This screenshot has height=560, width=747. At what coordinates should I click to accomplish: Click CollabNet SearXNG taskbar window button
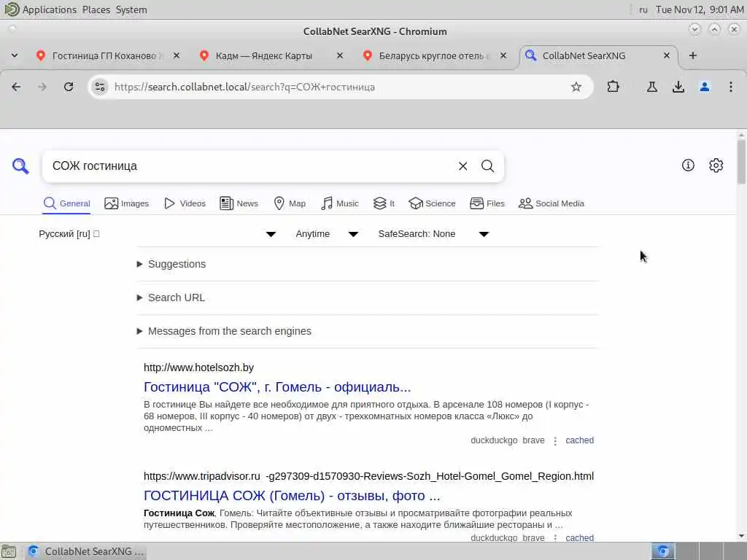(x=86, y=551)
